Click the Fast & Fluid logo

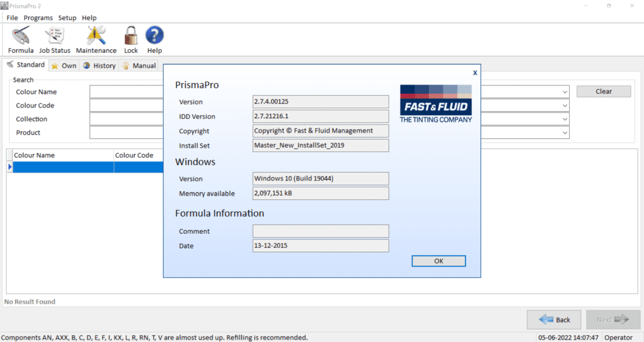point(436,103)
